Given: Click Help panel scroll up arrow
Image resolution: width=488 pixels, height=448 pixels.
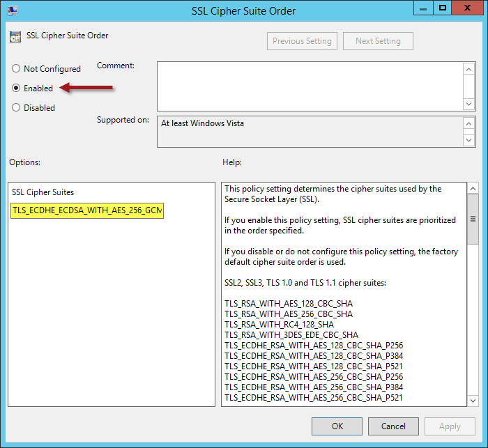Looking at the screenshot, I should 473,189.
